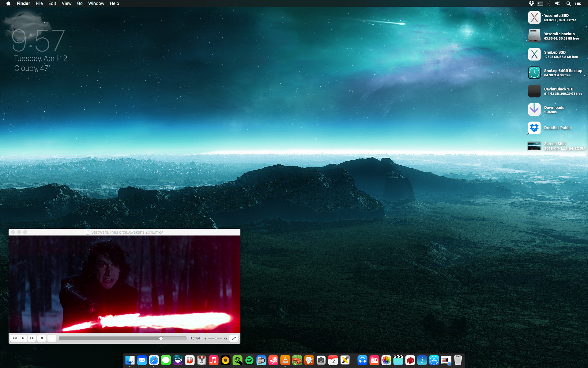Click the VLC volume slider knob
This screenshot has width=588, height=368.
tap(216, 338)
